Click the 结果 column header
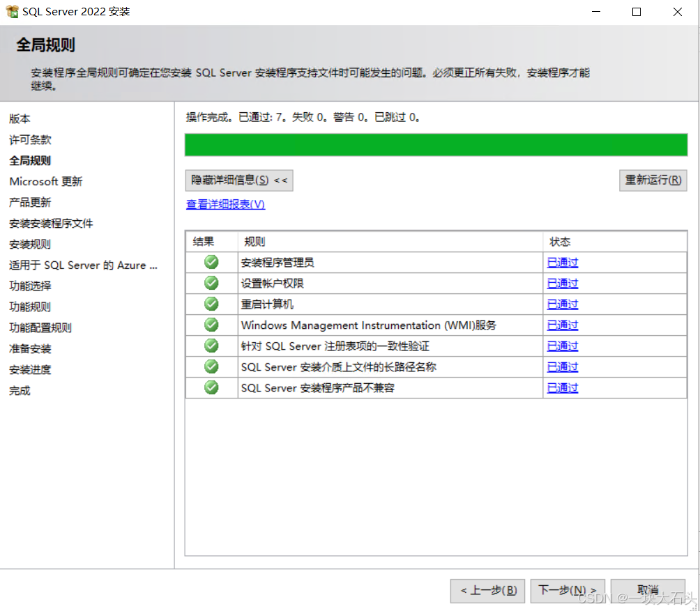The height and width of the screenshot is (611, 700). pyautogui.click(x=212, y=242)
